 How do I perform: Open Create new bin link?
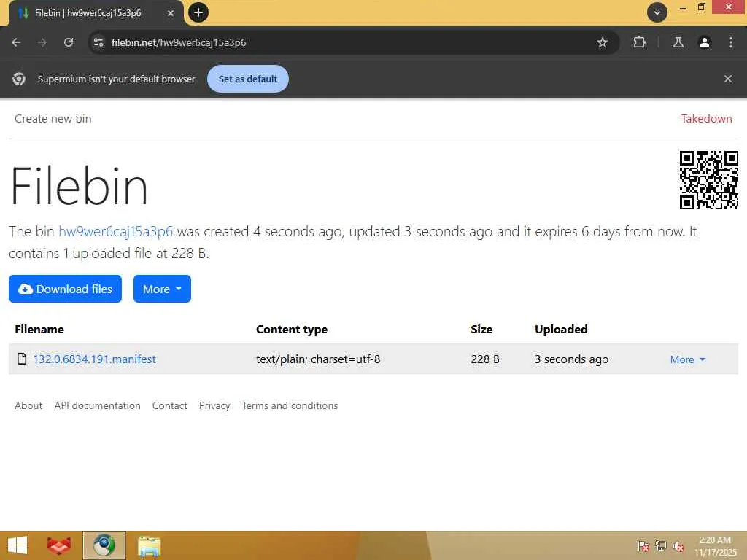click(x=53, y=119)
